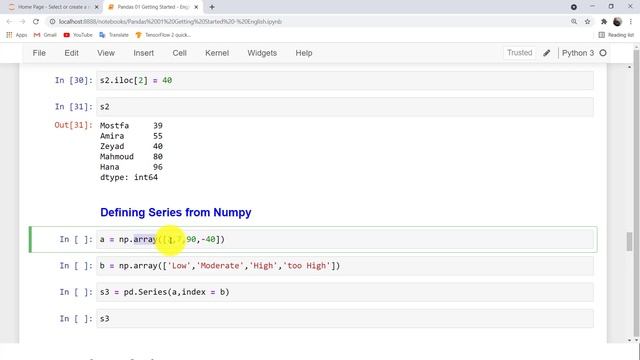Open the Edit menu
Image resolution: width=640 pixels, height=360 pixels.
coord(71,53)
